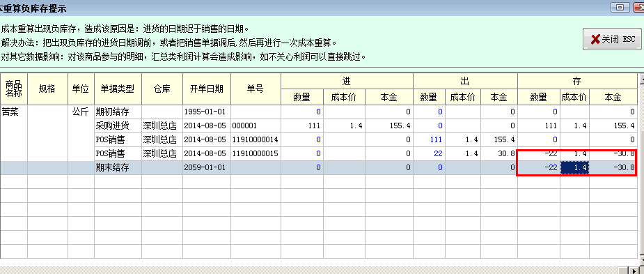The height and width of the screenshot is (274, 644).
Task: Click 数量 header under 出
Action: click(429, 97)
